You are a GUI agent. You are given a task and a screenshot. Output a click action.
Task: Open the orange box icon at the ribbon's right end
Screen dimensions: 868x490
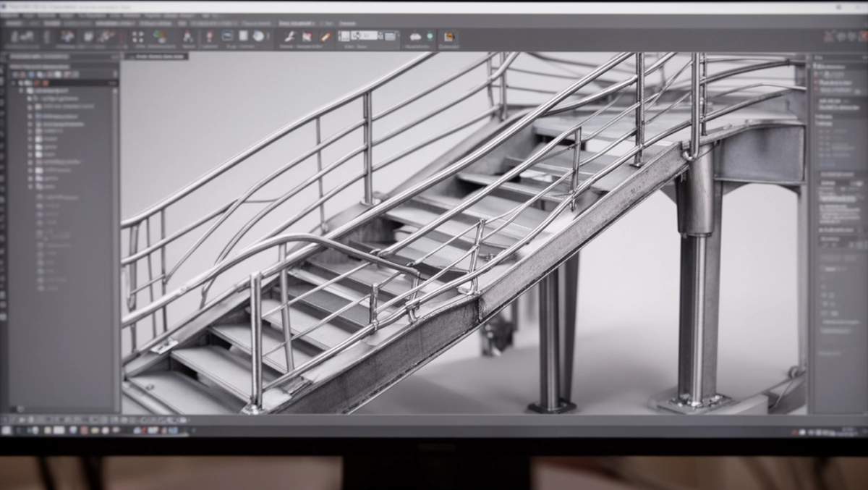tap(449, 36)
